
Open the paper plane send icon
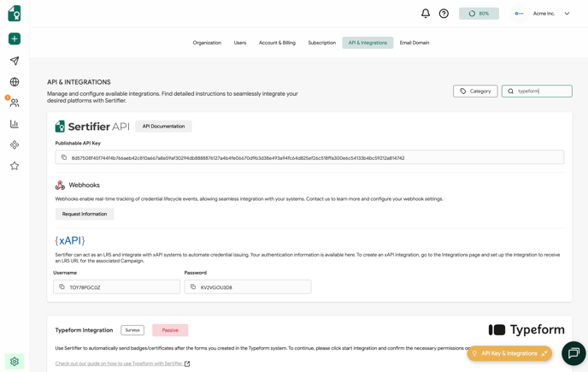tap(15, 61)
